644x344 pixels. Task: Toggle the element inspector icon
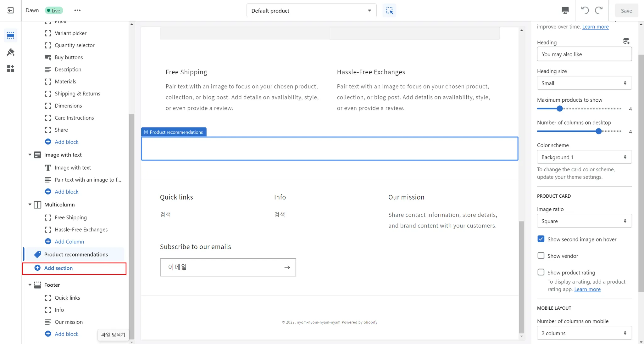click(389, 10)
